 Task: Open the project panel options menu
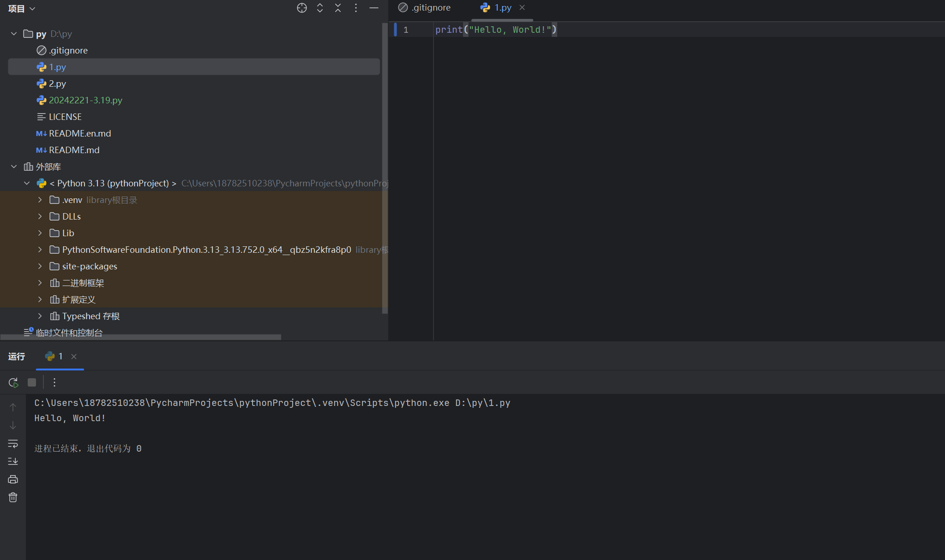pos(356,8)
